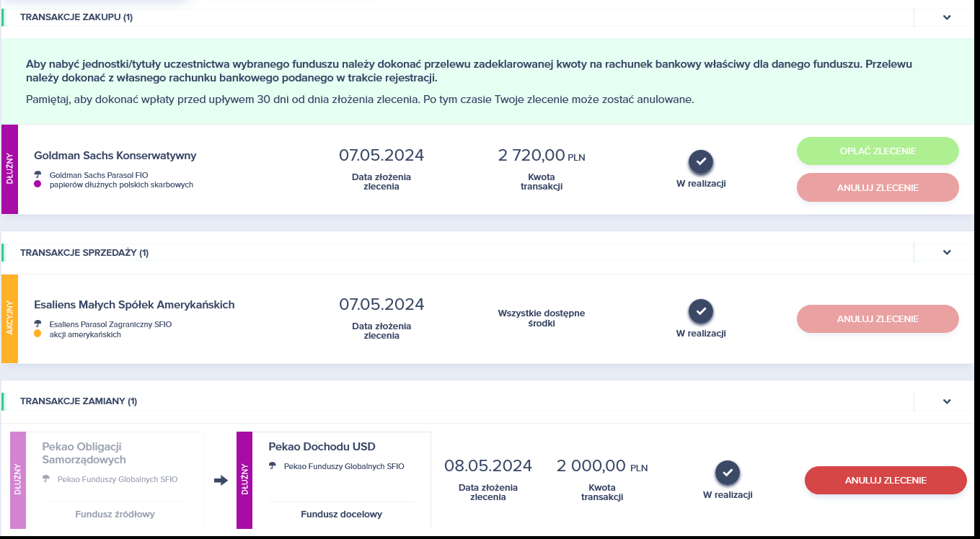Click orange dot beside akcji amerykańskich
This screenshot has height=539, width=980.
click(38, 334)
